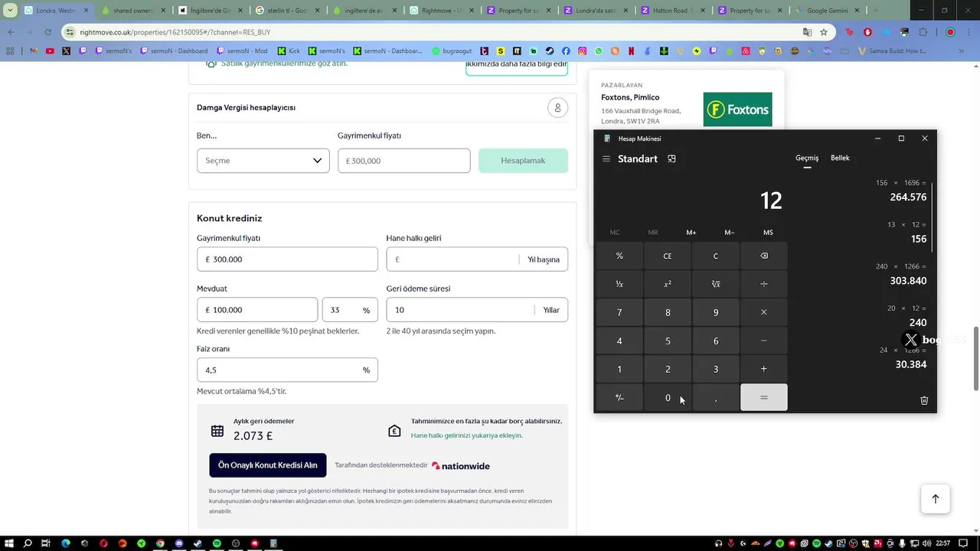Select history entry 240 × 1266 = 303.840
The width and height of the screenshot is (980, 551).
click(x=900, y=274)
